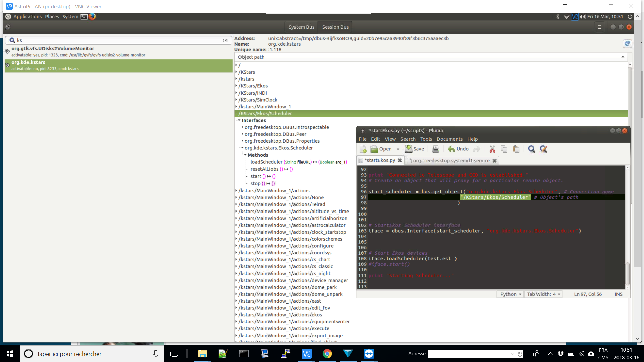Select the start method

[x=263, y=176]
